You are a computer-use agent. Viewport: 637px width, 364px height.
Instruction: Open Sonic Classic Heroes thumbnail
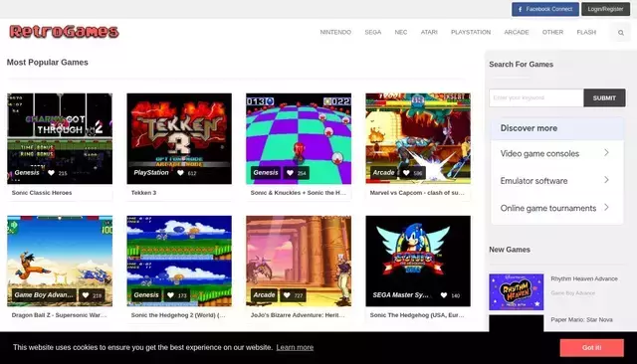point(60,138)
